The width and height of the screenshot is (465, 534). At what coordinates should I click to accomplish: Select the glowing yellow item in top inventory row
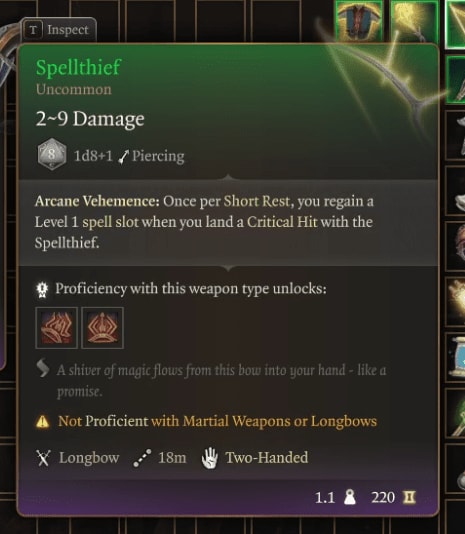414,21
